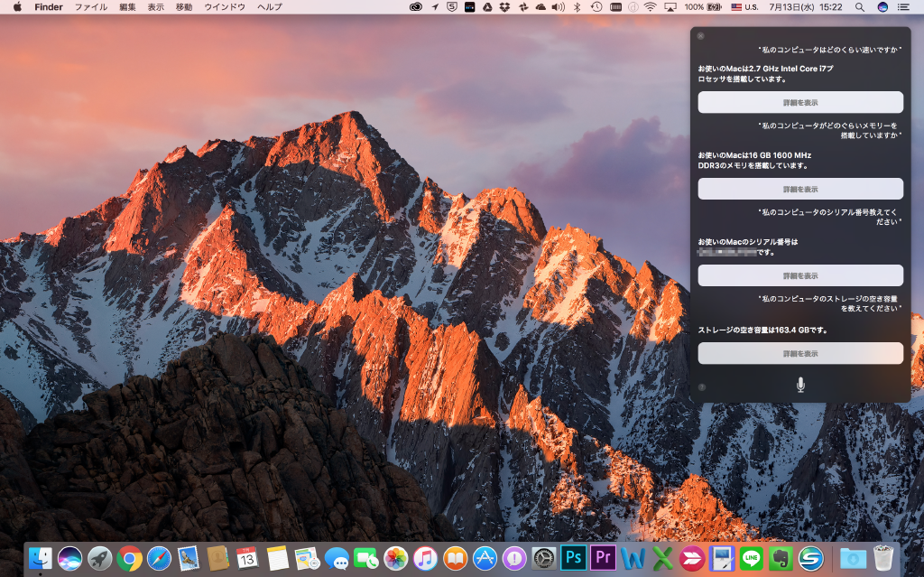Open the Time Machine clock menu

click(x=596, y=9)
